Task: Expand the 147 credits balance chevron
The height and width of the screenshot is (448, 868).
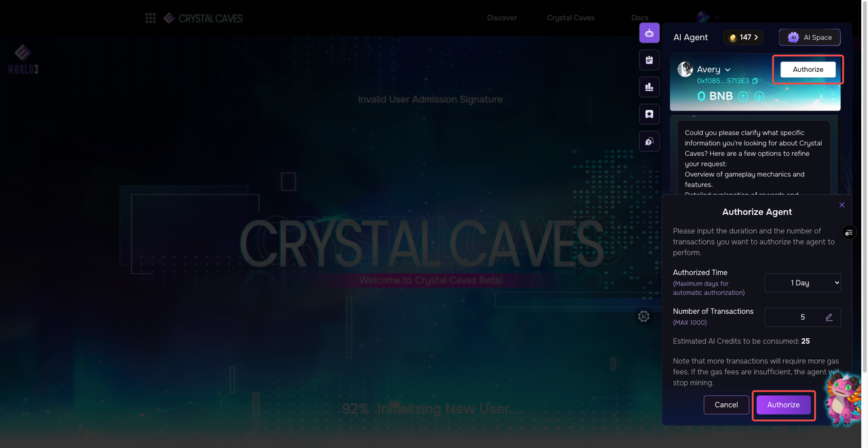Action: pos(756,37)
